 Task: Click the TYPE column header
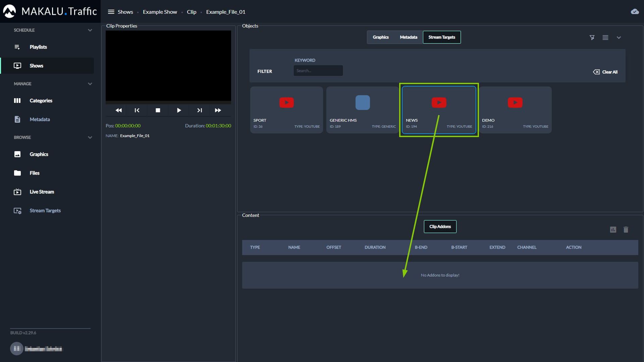click(255, 247)
